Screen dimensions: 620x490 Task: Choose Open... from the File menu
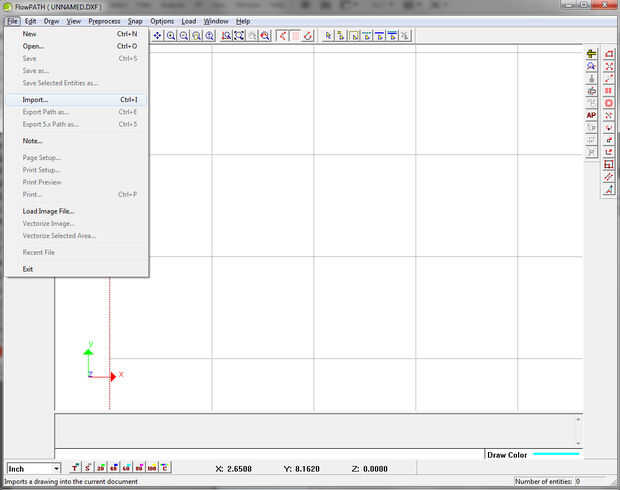pos(76,46)
